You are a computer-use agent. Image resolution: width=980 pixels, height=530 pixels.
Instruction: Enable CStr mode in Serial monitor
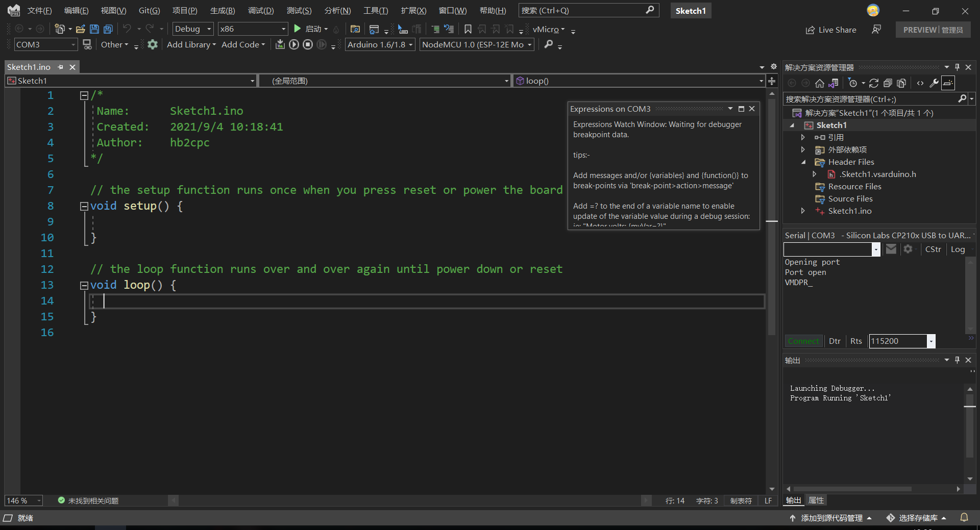click(933, 249)
